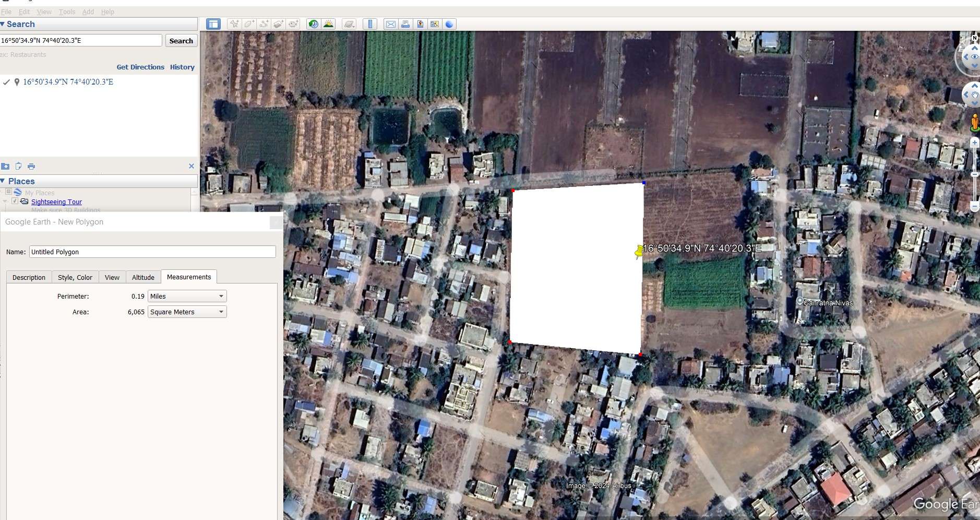Toggle the checkmark beside search result coordinates

(6, 82)
